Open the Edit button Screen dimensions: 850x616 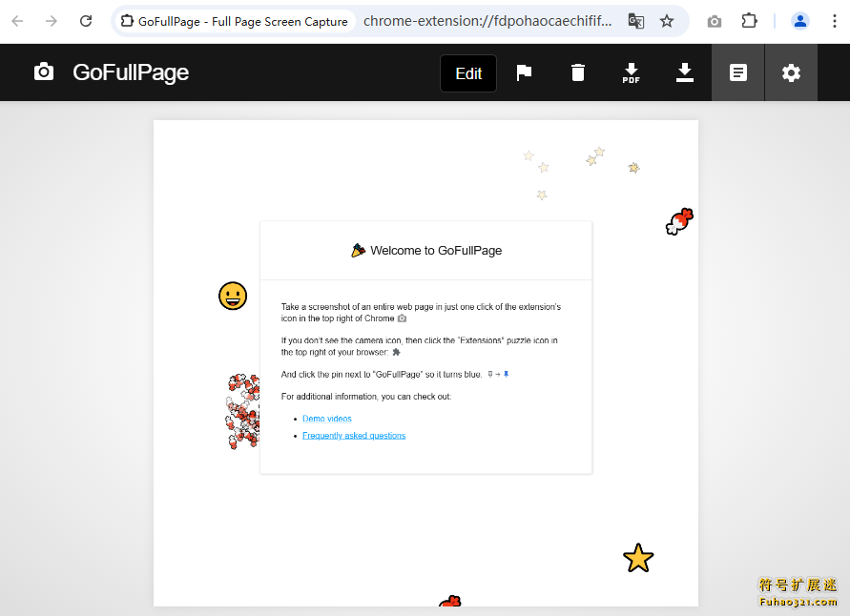tap(468, 73)
